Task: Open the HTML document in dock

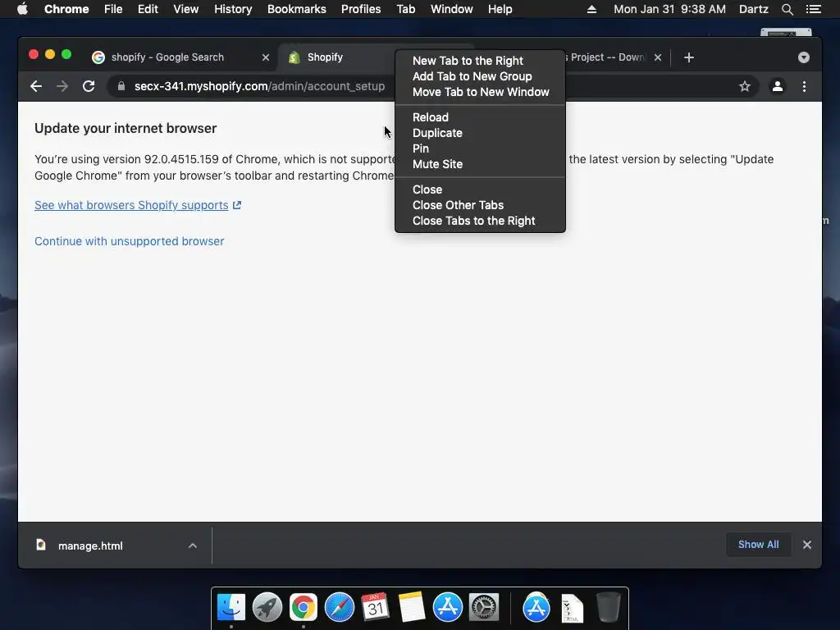Action: point(572,609)
